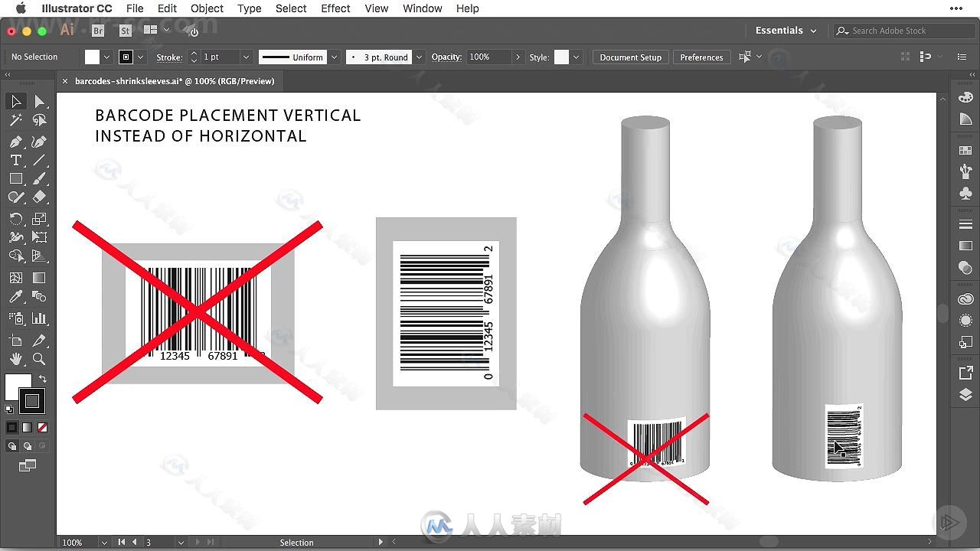This screenshot has width=980, height=551.
Task: Select the Magic Wand tool
Action: tap(15, 120)
